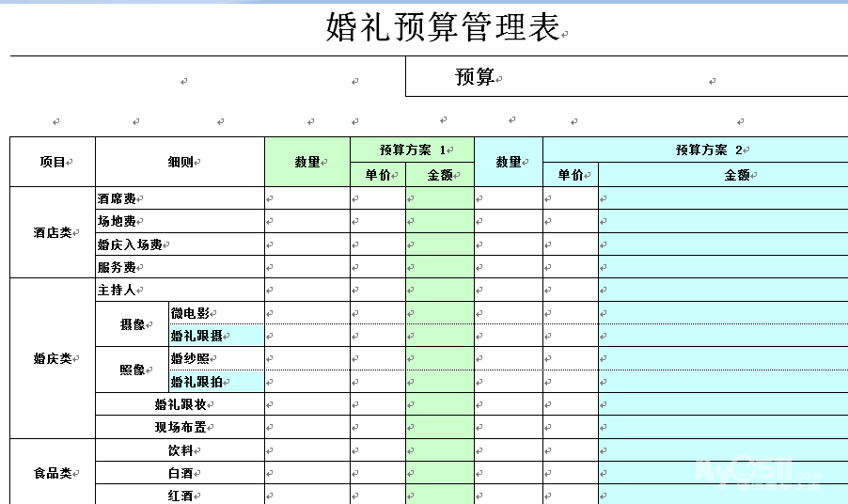Screen dimensions: 848x504
Task: Click the 婚庆类 category cell
Action: coord(53,358)
